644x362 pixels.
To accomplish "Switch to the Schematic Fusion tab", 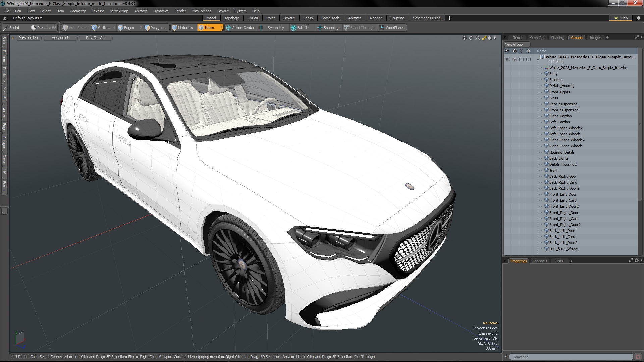I will (426, 18).
